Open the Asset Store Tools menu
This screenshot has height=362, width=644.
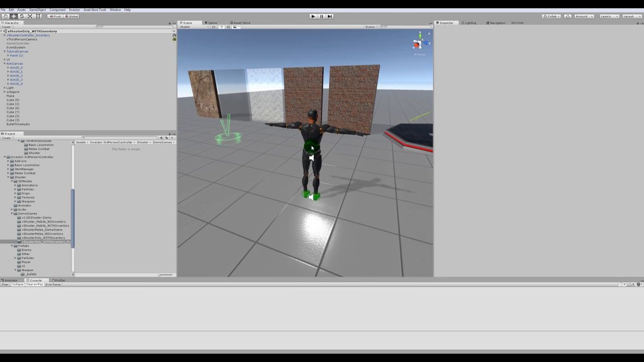click(x=95, y=10)
